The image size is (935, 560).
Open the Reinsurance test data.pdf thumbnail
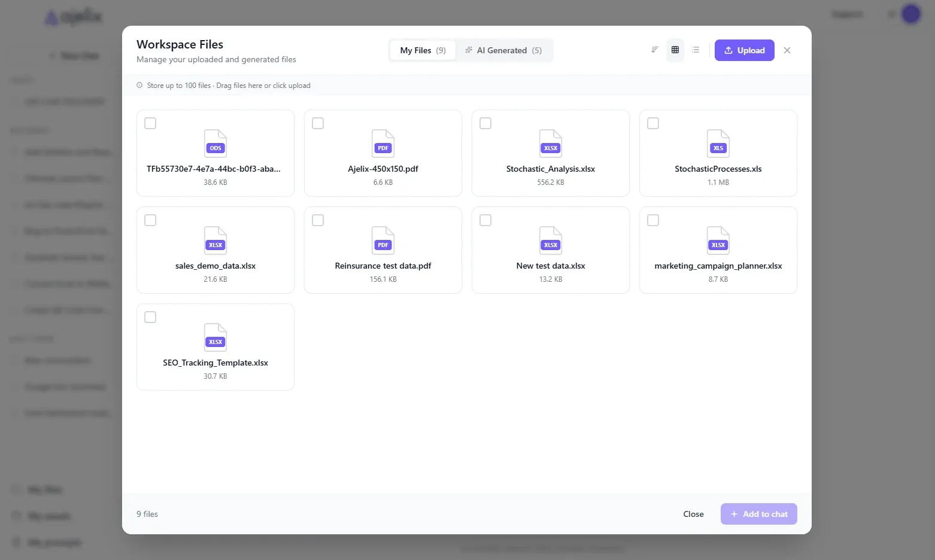[x=383, y=241]
